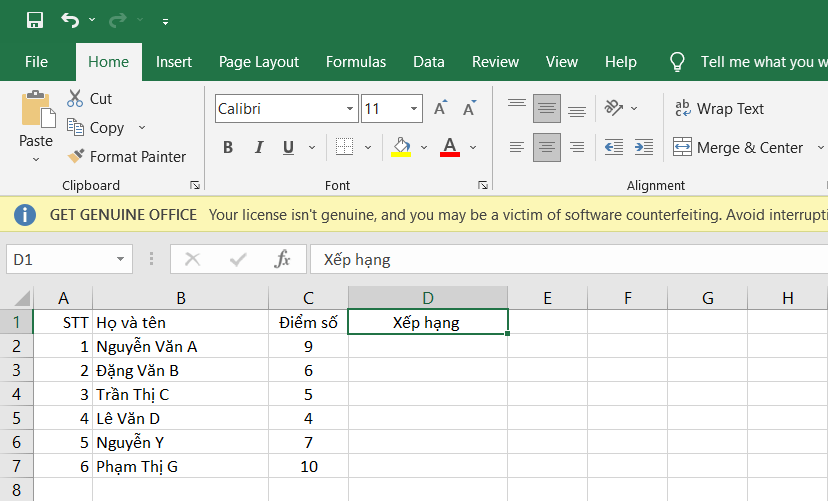
Task: Click the Điểm số header cell
Action: pyautogui.click(x=308, y=322)
